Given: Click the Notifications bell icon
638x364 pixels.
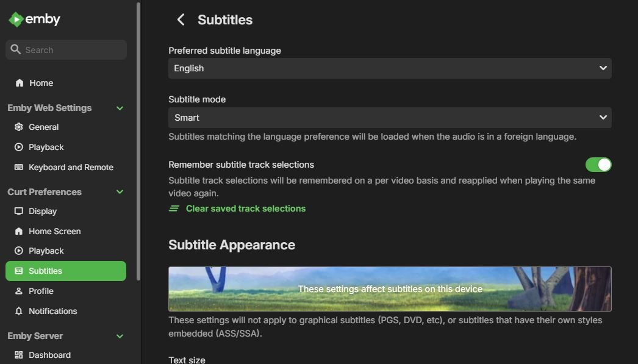Looking at the screenshot, I should pos(19,311).
